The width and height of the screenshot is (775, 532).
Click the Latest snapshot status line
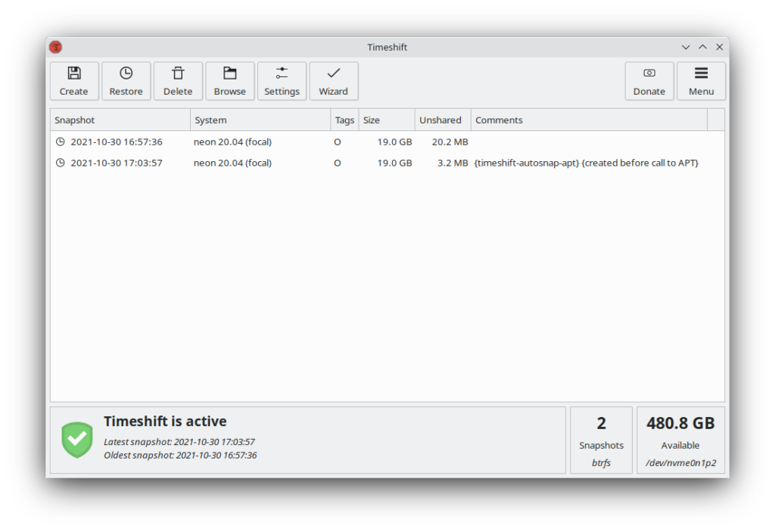[x=179, y=442]
